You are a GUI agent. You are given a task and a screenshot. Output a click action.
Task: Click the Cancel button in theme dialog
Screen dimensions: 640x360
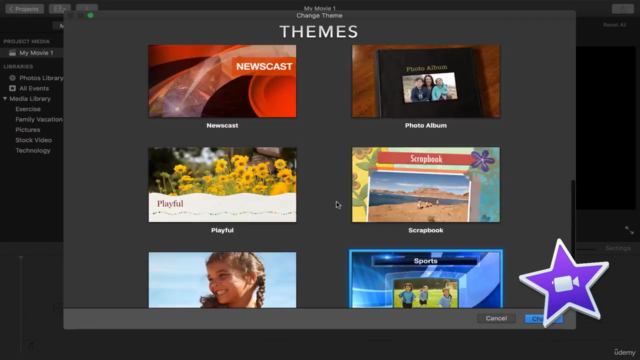[496, 318]
